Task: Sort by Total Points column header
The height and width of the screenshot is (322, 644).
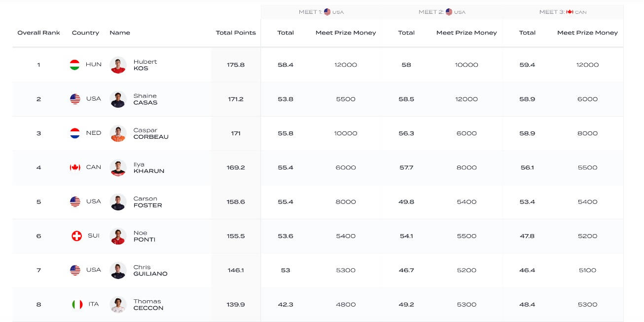Action: 236,33
